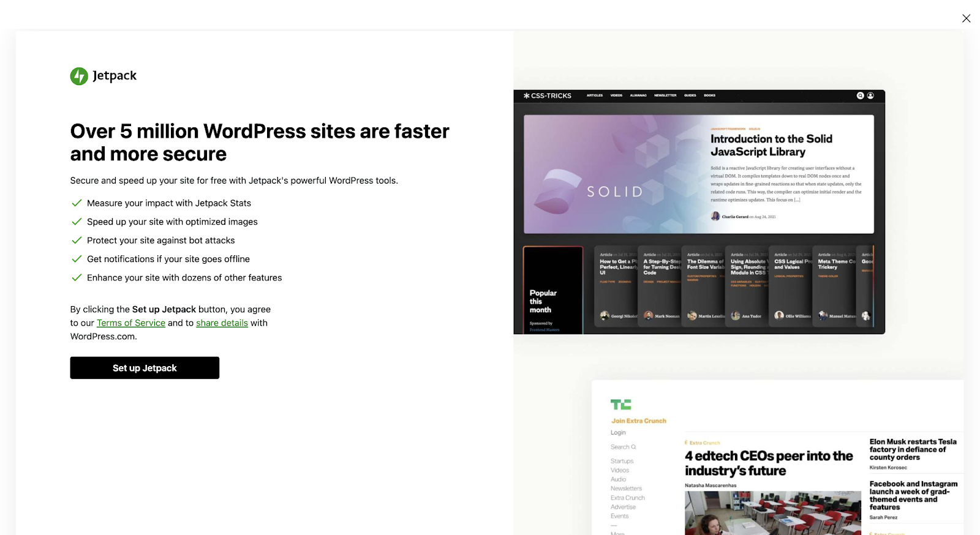
Task: Click 'Enhance your site with dozens of other features'
Action: pyautogui.click(x=184, y=278)
